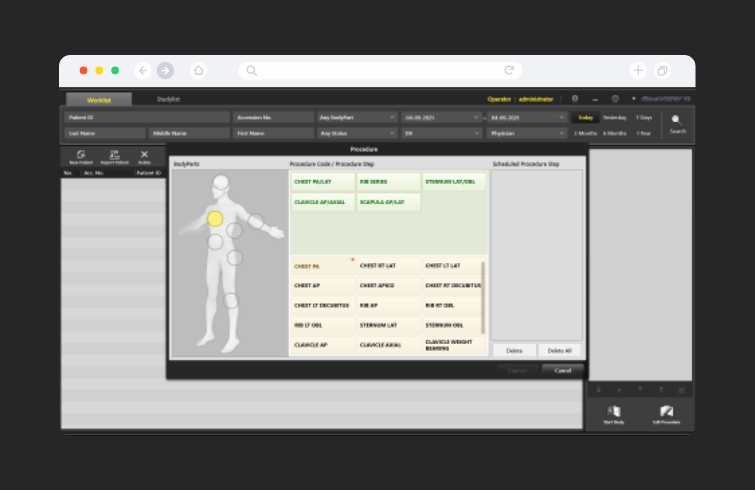Click the Search magnifier icon in filter bar

pyautogui.click(x=677, y=120)
